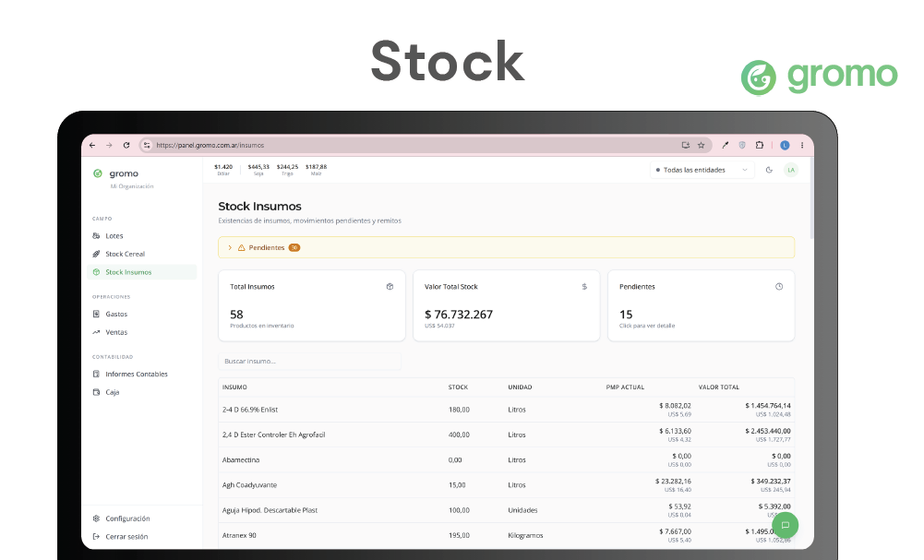The width and height of the screenshot is (924, 560).
Task: Open Stock Cereal in the sidebar
Action: click(x=142, y=254)
